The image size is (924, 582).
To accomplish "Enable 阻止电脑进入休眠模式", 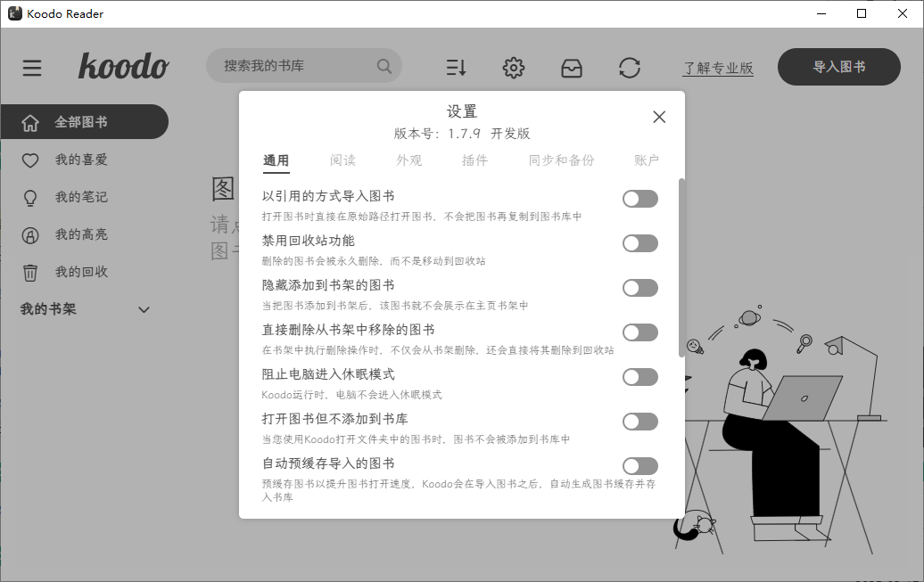I will (639, 376).
